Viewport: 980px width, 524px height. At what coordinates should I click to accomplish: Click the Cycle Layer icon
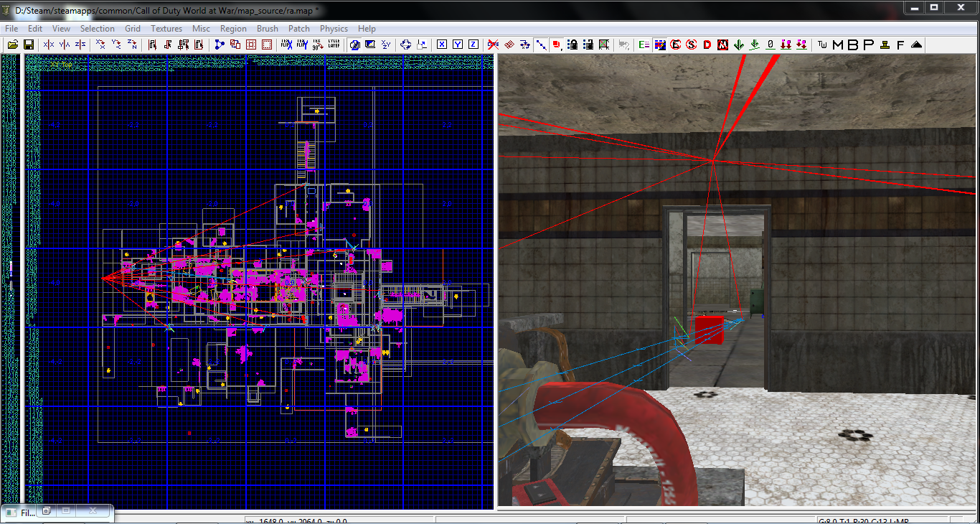(x=334, y=45)
